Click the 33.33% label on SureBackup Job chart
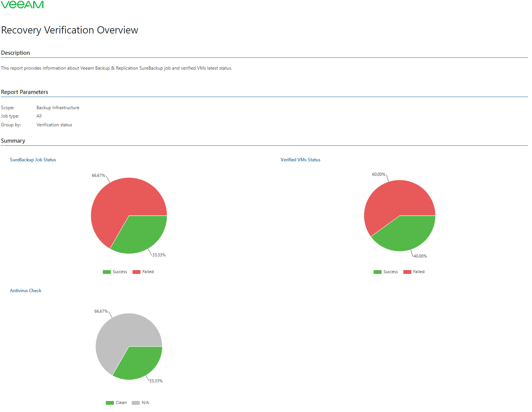 point(159,255)
